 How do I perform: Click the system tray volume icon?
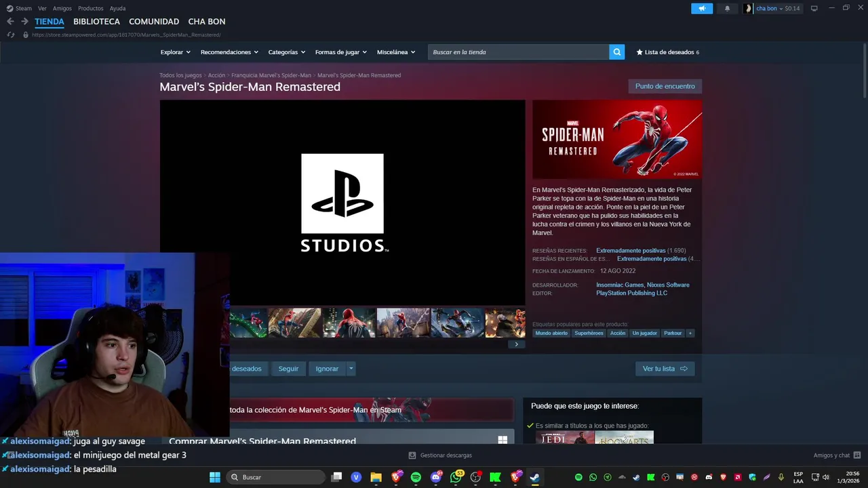[x=826, y=477]
